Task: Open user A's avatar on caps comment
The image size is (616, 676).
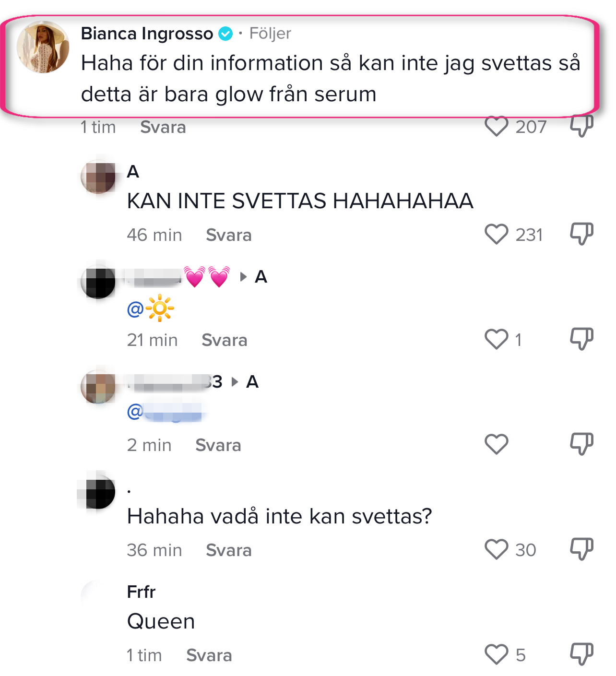Action: pos(98,177)
